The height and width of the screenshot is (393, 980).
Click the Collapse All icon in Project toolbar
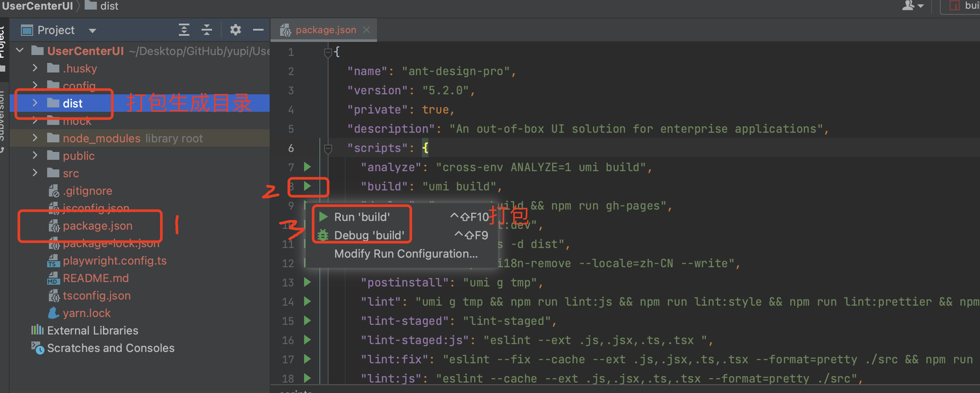(206, 30)
